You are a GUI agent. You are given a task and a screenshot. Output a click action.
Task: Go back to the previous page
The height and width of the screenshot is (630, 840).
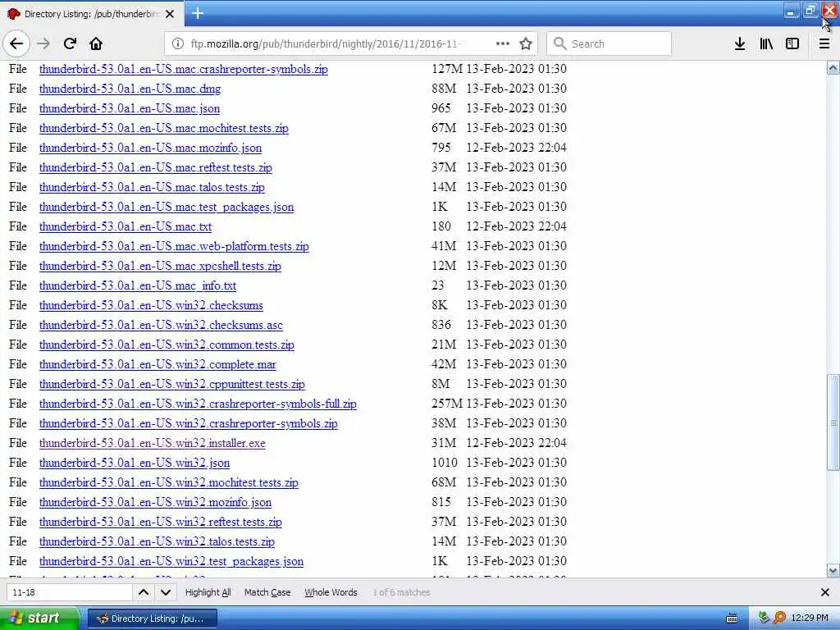click(x=16, y=43)
